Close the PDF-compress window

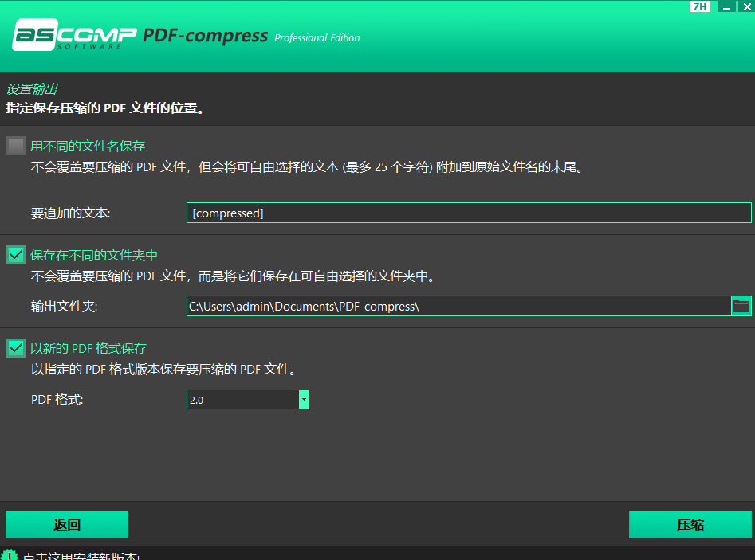pyautogui.click(x=745, y=6)
